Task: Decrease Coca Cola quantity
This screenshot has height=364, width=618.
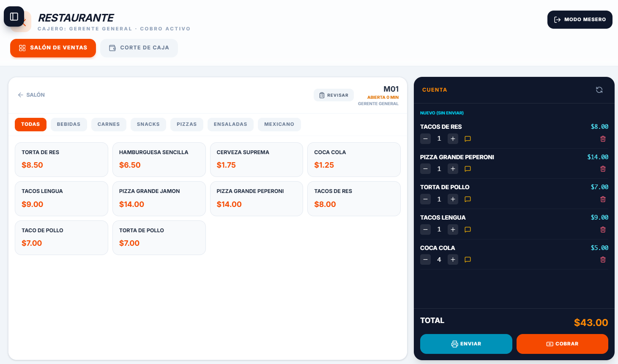Action: point(425,260)
